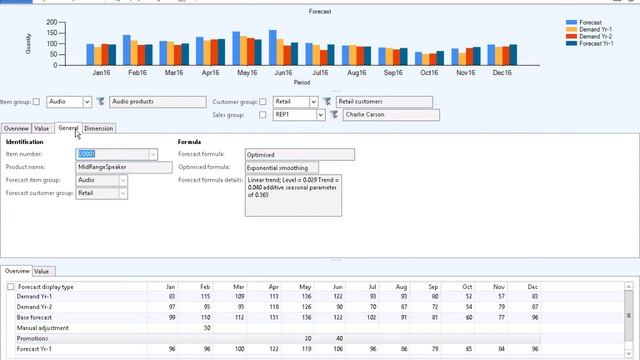Expand the Item number dropdown
This screenshot has height=360, width=640.
[x=153, y=154]
